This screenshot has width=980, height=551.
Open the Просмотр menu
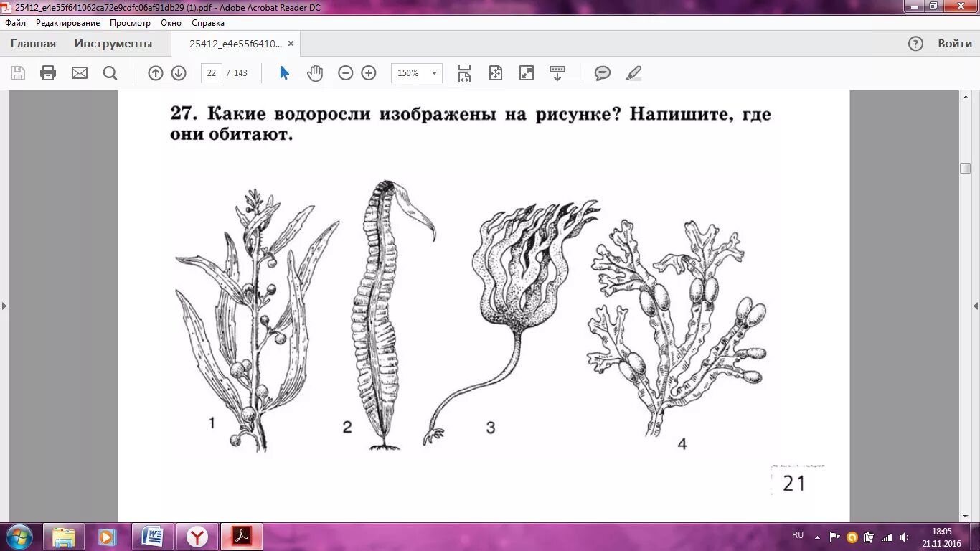[x=130, y=23]
